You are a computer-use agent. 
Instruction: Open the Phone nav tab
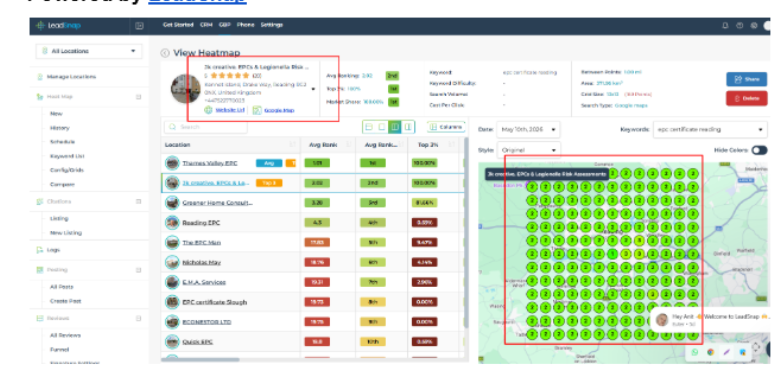pos(245,25)
